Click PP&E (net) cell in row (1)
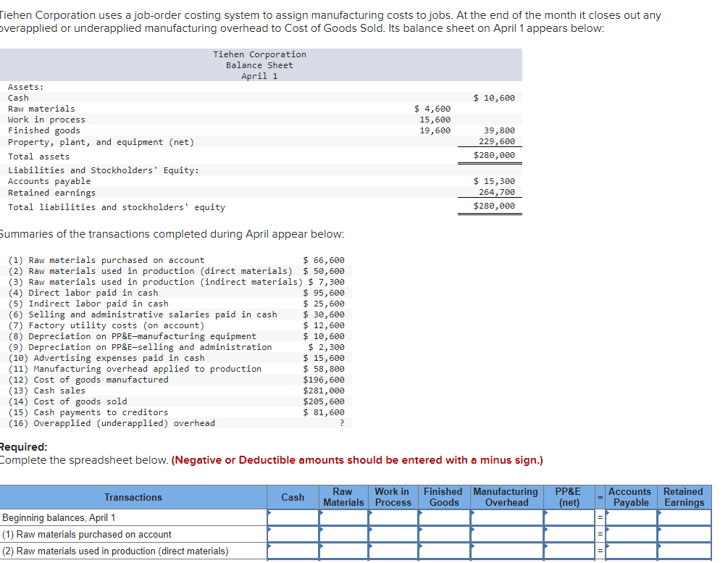Image resolution: width=728 pixels, height=563 pixels. [569, 534]
